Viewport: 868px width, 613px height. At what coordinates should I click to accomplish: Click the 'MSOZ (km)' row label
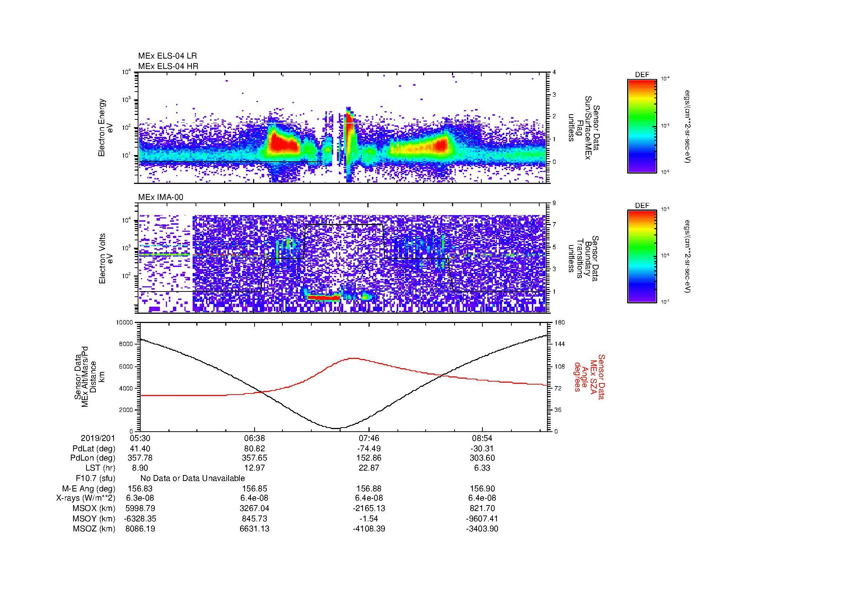click(94, 529)
